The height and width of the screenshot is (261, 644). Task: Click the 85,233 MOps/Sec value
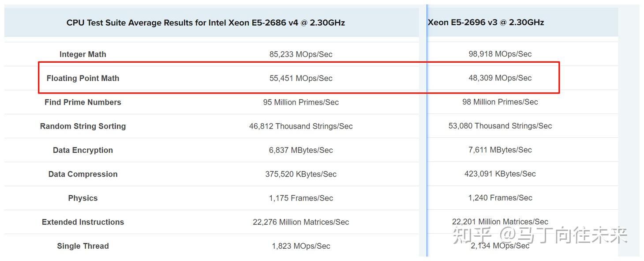tap(301, 54)
